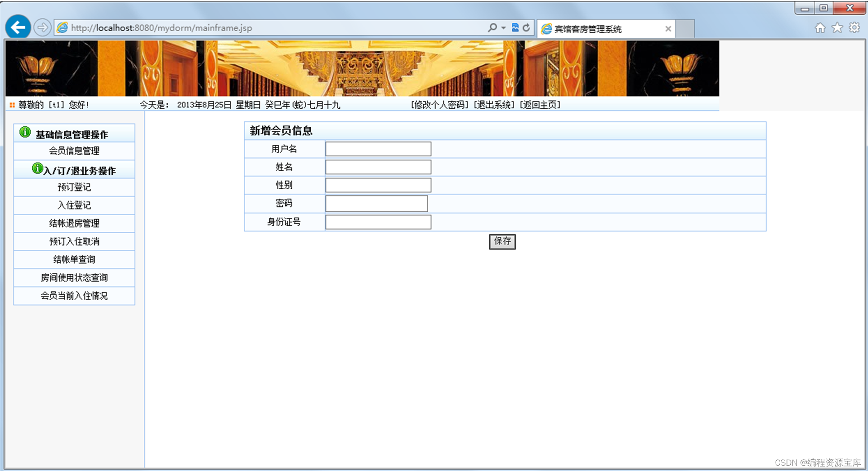Open 结帐单查询 menu item
The height and width of the screenshot is (471, 868).
(74, 259)
